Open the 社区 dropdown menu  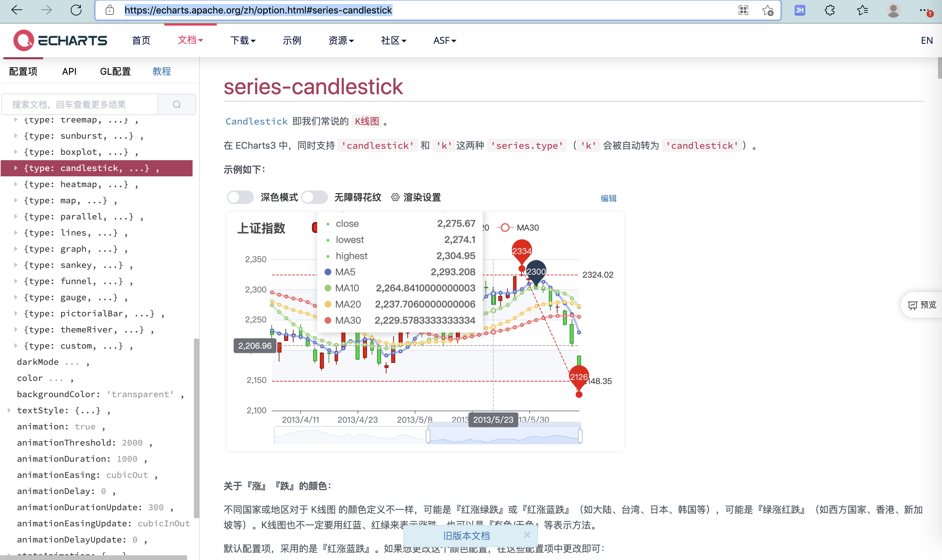pyautogui.click(x=394, y=40)
